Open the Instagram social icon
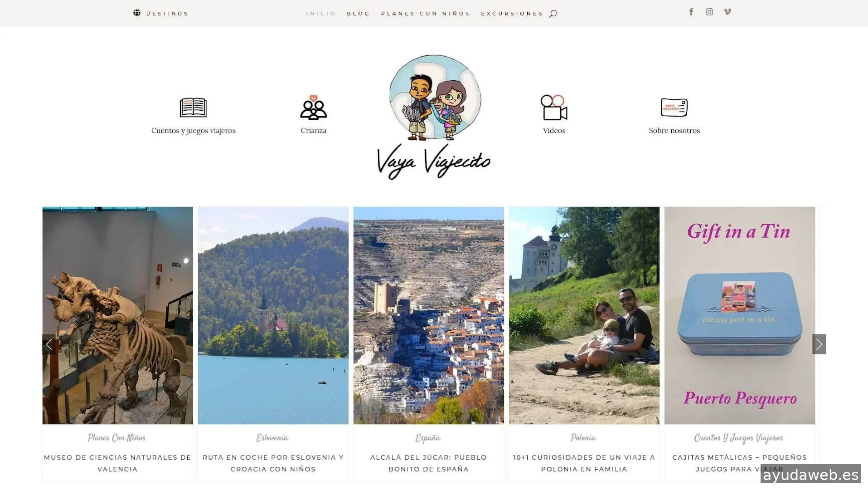 coord(709,12)
